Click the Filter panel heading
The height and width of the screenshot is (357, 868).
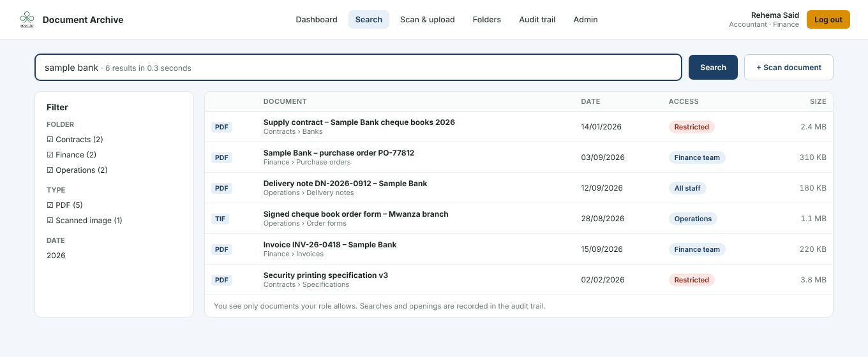point(57,108)
